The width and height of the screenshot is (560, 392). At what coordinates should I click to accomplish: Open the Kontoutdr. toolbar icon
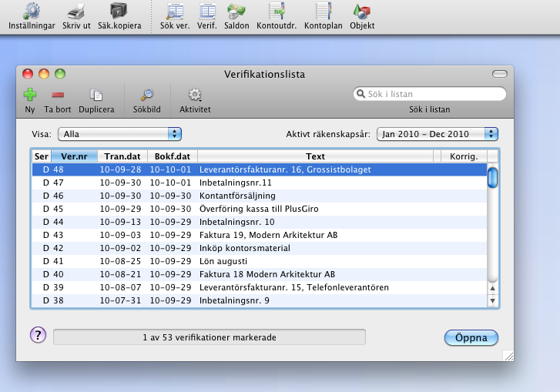pyautogui.click(x=277, y=11)
